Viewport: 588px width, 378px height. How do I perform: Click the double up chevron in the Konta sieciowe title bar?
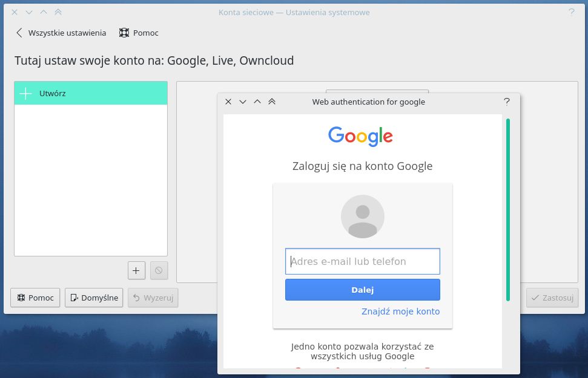58,12
